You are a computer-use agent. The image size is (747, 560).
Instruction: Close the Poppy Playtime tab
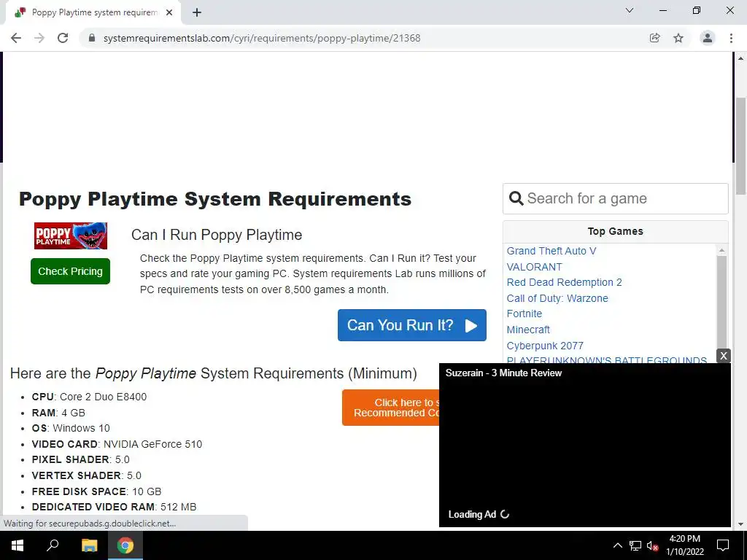(169, 13)
